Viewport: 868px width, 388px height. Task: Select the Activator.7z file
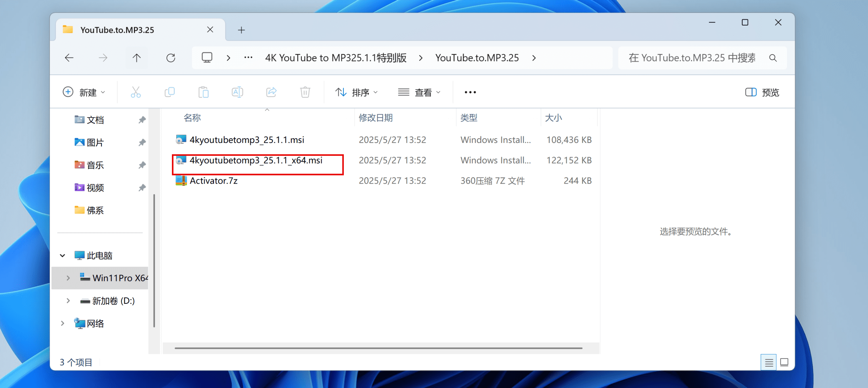214,181
